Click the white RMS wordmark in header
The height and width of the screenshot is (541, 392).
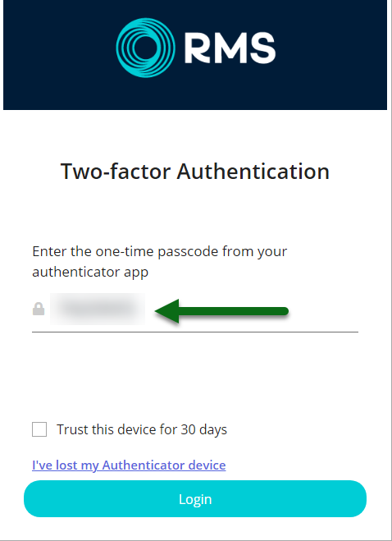230,48
